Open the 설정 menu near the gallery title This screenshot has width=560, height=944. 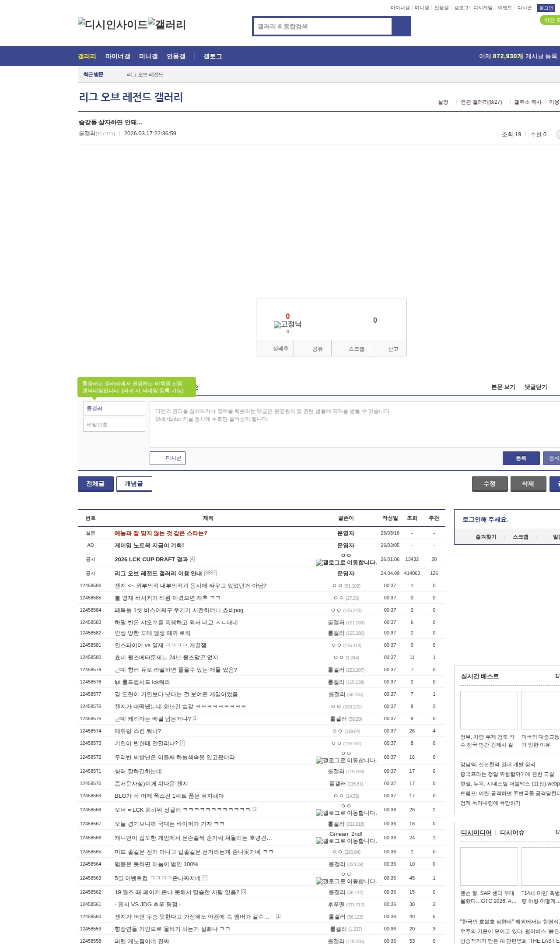click(443, 102)
